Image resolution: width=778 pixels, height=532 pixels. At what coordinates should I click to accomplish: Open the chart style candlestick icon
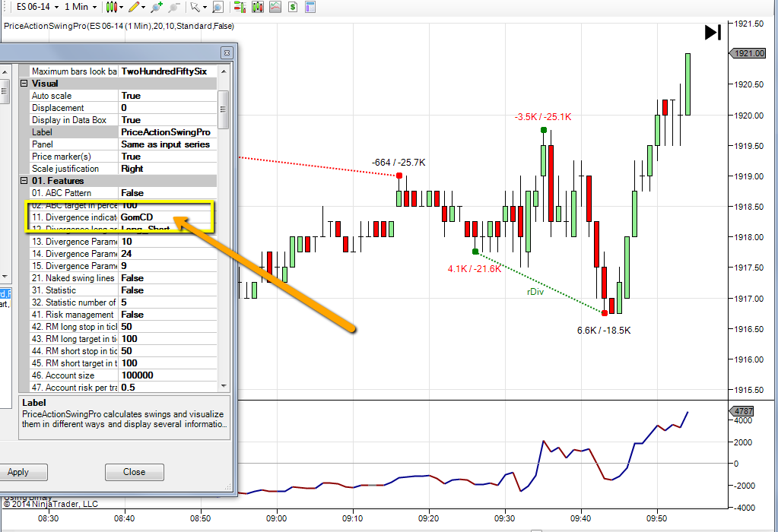pos(111,7)
